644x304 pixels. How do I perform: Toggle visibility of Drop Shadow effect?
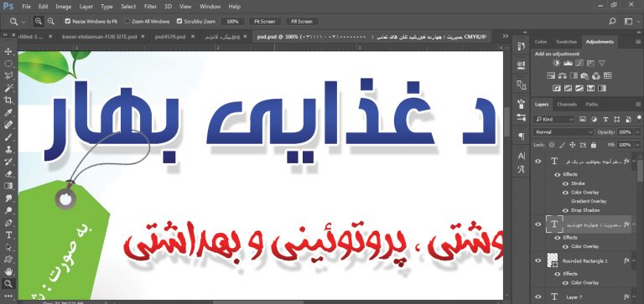pyautogui.click(x=565, y=210)
